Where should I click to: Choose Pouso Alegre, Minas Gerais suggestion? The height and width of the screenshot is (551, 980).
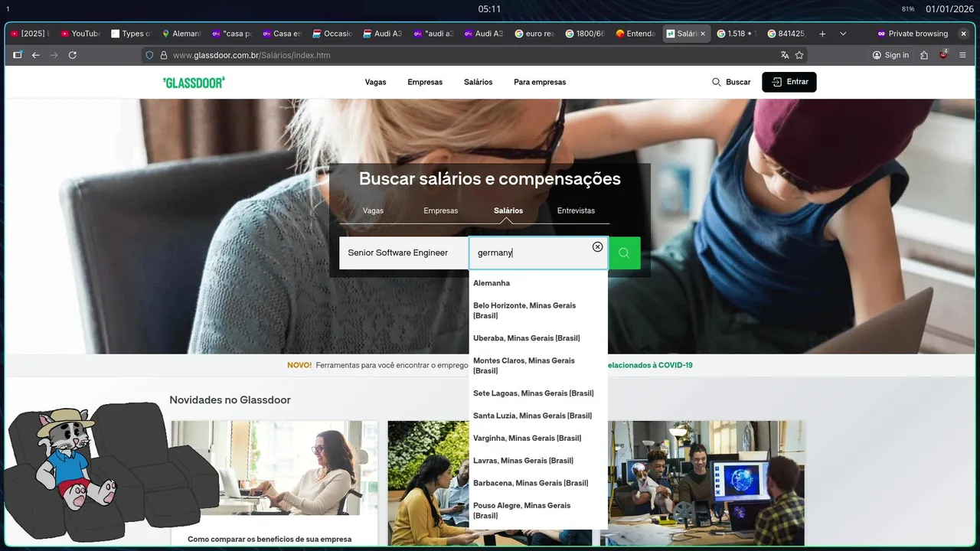538,510
